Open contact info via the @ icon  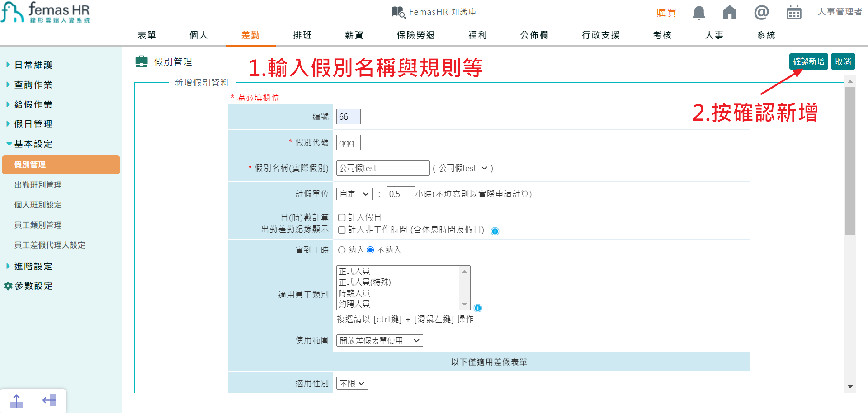(x=761, y=13)
